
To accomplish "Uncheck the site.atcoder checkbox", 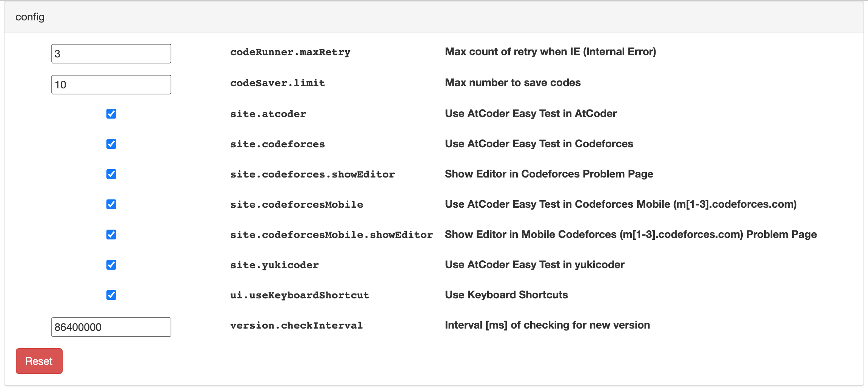I will point(111,114).
